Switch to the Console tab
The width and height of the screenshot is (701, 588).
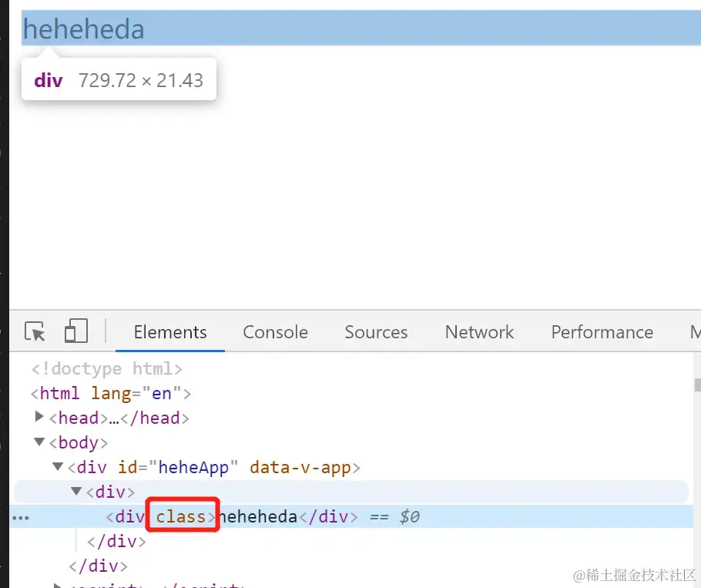276,332
